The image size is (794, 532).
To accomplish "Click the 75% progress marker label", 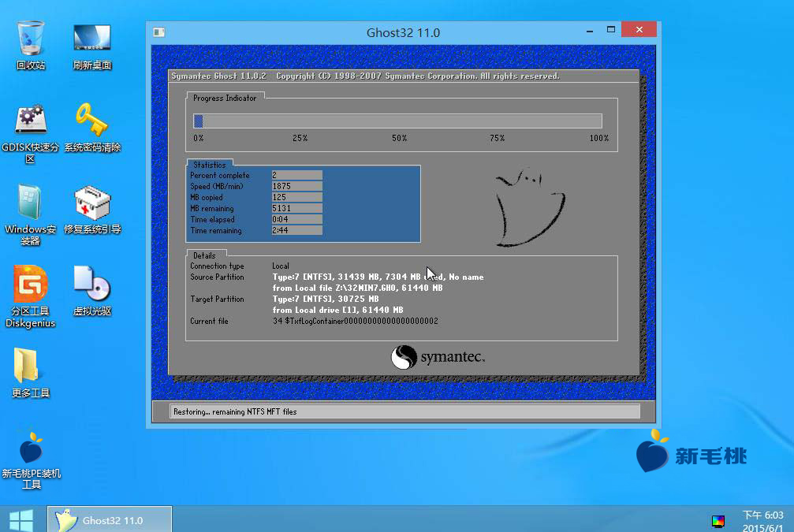I will click(498, 138).
